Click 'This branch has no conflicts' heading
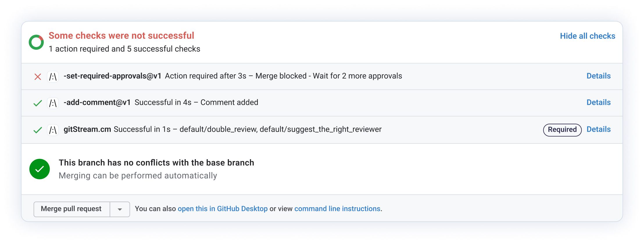The image size is (644, 243). tap(156, 162)
